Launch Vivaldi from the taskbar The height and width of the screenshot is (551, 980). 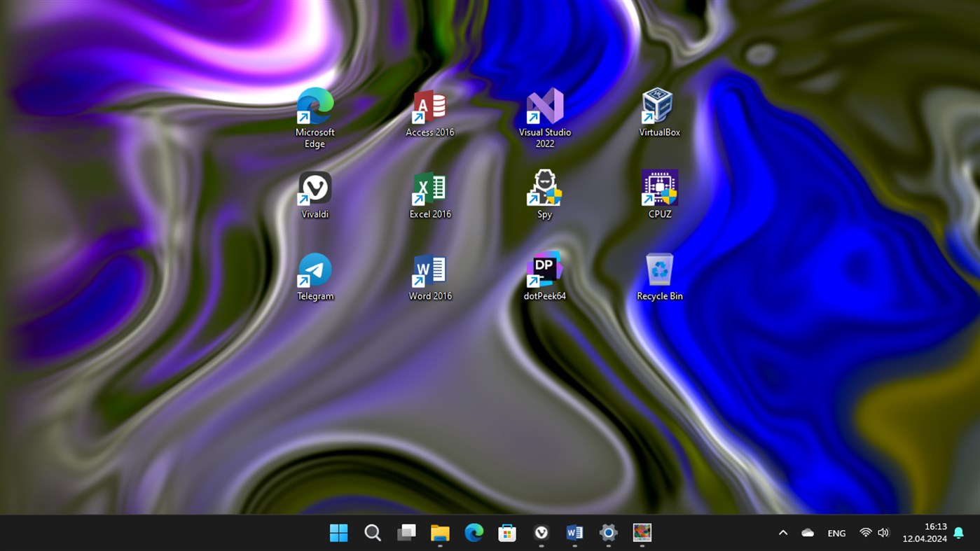point(541,533)
